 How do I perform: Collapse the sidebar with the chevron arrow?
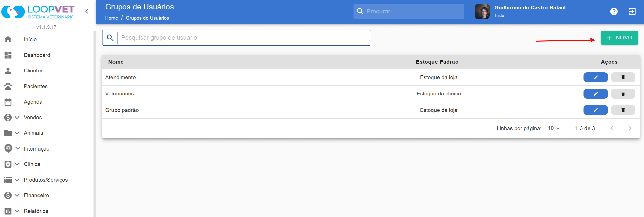point(87,11)
